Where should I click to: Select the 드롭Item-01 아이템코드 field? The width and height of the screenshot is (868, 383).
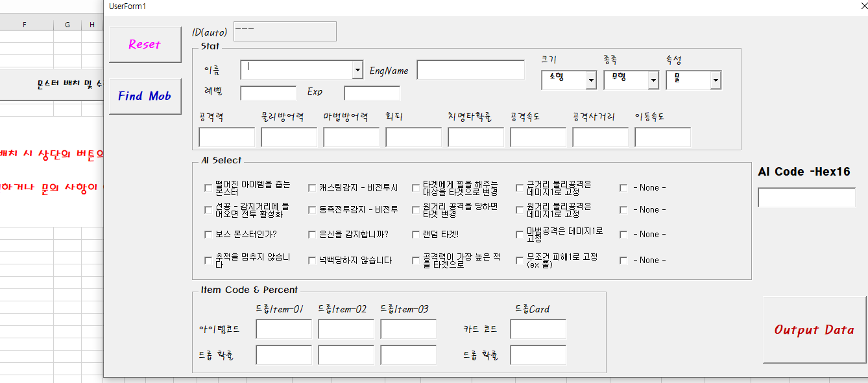click(283, 329)
